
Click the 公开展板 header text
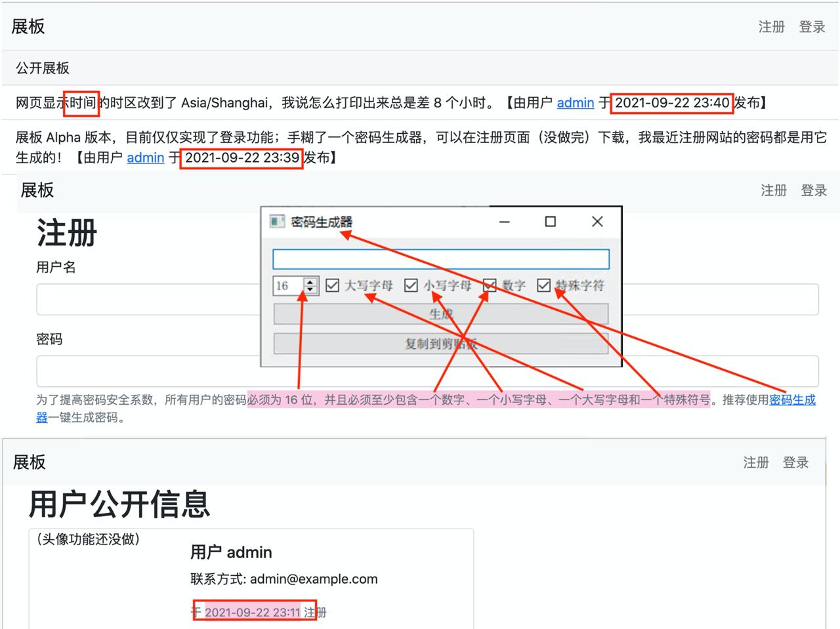point(43,68)
